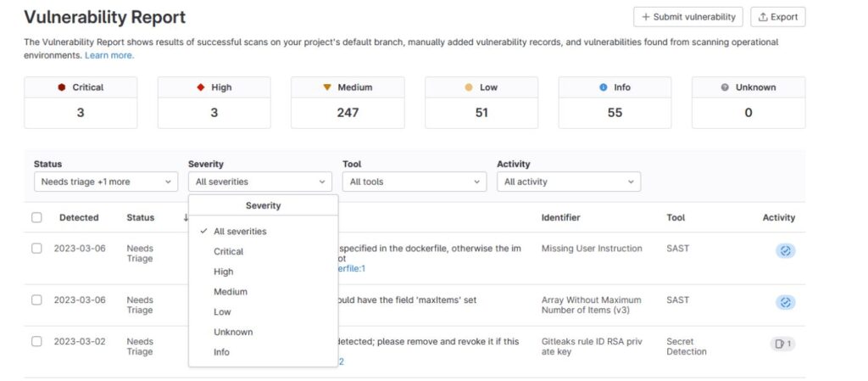Select the 2023-03-02 vulnerability row checkbox
The image size is (868, 381).
[36, 341]
